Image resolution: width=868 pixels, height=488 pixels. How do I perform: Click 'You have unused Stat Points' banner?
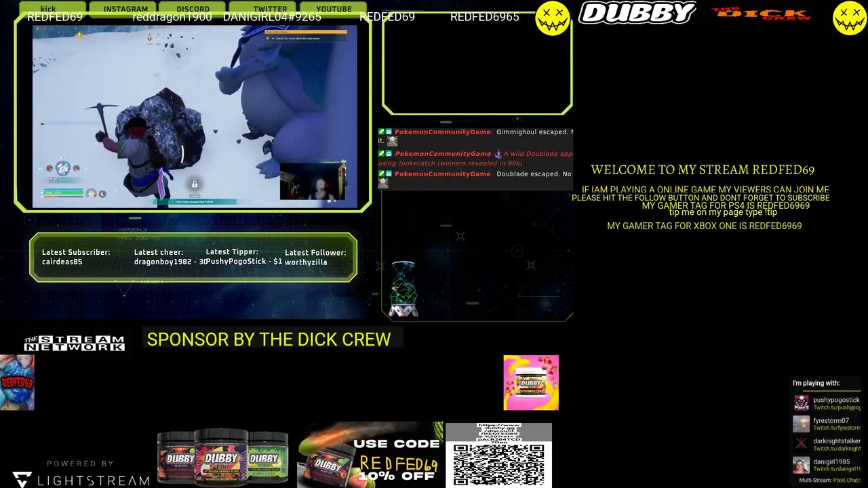tap(195, 201)
